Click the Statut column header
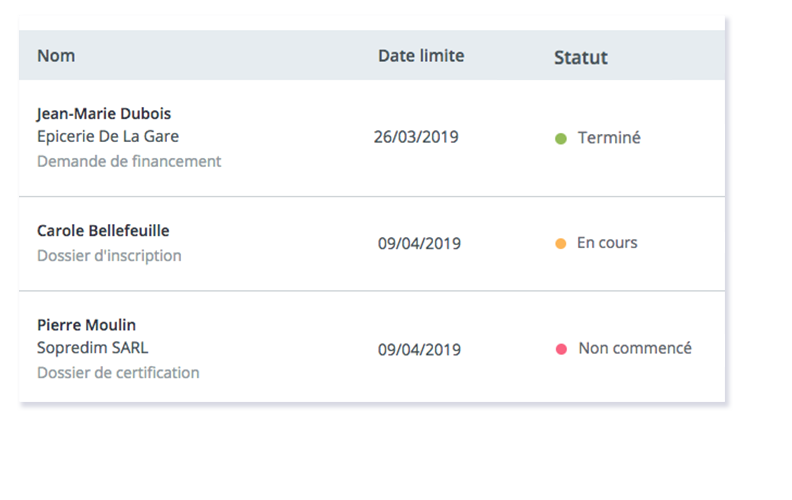The height and width of the screenshot is (500, 792). [581, 57]
